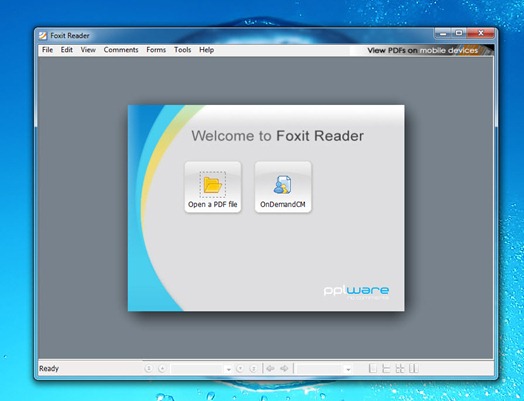Select facing pages layout icon

click(x=413, y=368)
